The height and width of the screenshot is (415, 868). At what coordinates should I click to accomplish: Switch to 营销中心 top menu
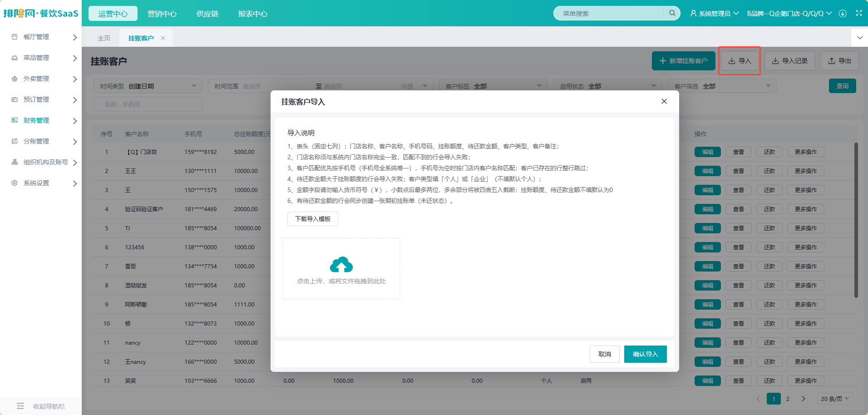pyautogui.click(x=162, y=14)
